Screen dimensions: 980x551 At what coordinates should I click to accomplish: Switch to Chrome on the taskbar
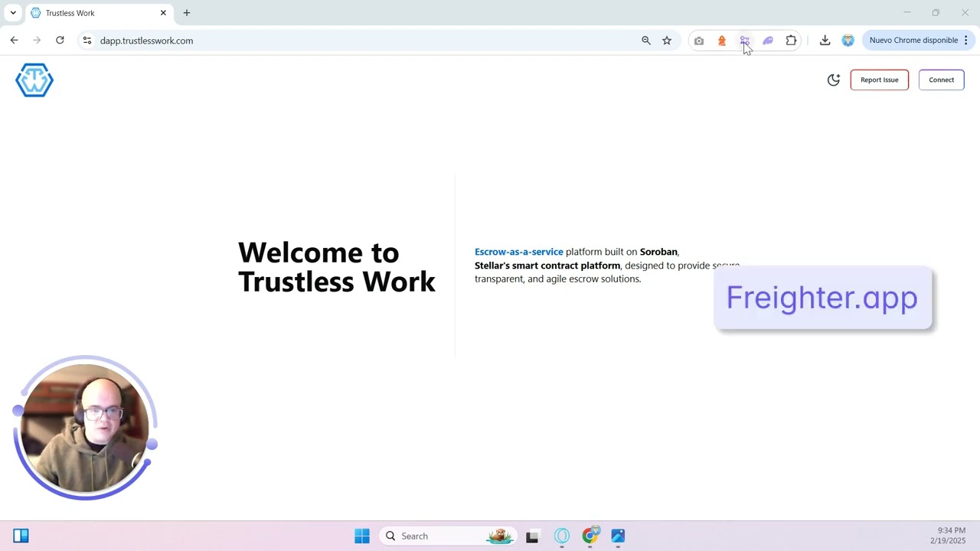[590, 536]
